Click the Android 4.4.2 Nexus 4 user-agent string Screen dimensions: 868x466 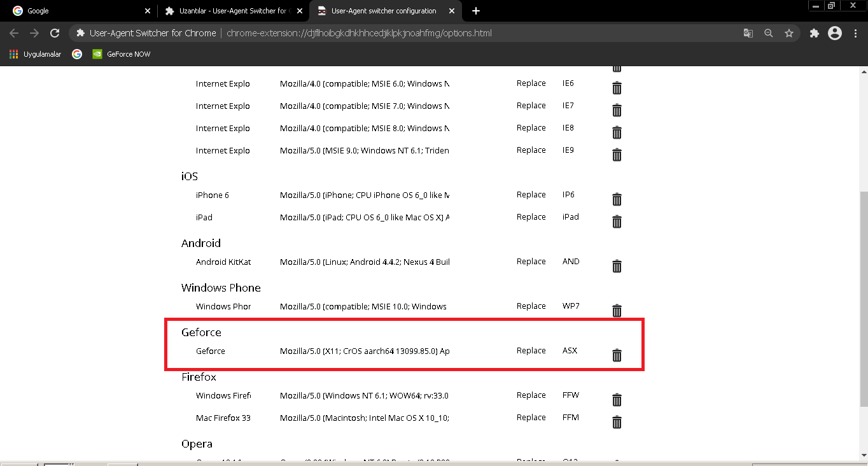(x=365, y=262)
